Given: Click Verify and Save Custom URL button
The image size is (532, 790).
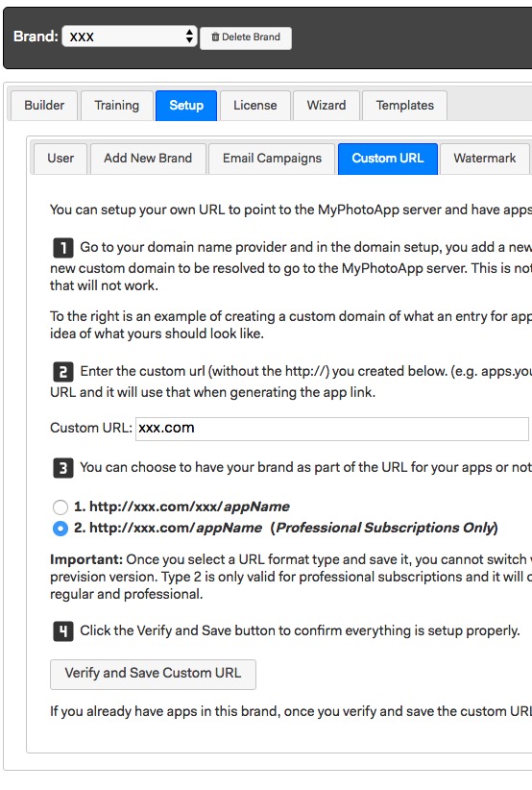Looking at the screenshot, I should 153,674.
